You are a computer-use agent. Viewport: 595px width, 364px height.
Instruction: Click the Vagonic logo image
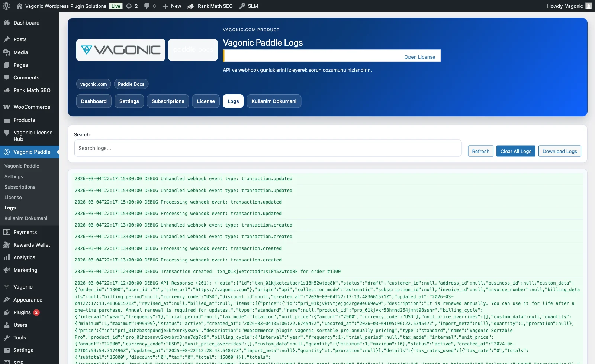[x=121, y=50]
